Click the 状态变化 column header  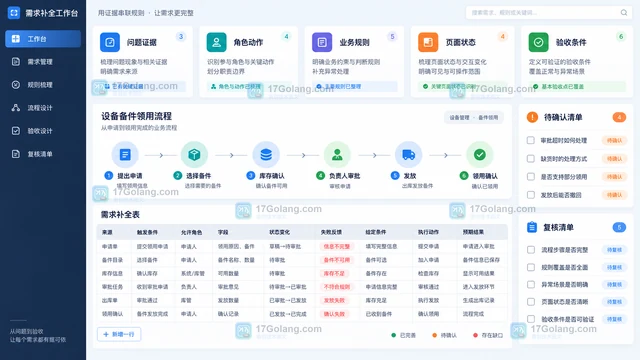[280, 232]
